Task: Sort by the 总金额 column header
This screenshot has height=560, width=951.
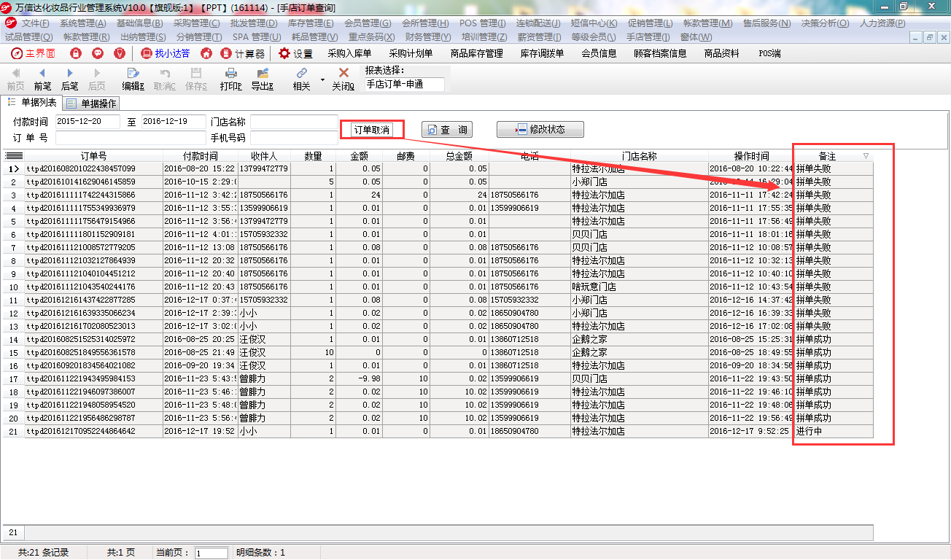Action: [x=459, y=156]
